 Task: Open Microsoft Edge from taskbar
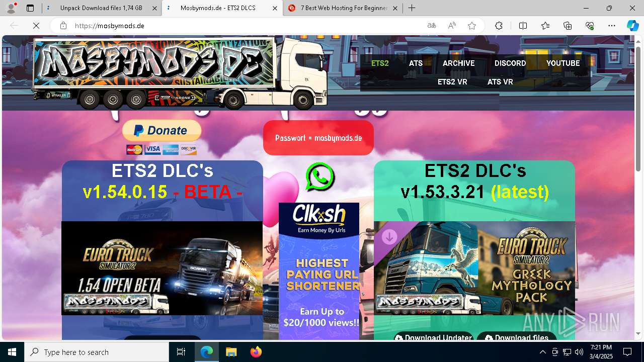(207, 352)
